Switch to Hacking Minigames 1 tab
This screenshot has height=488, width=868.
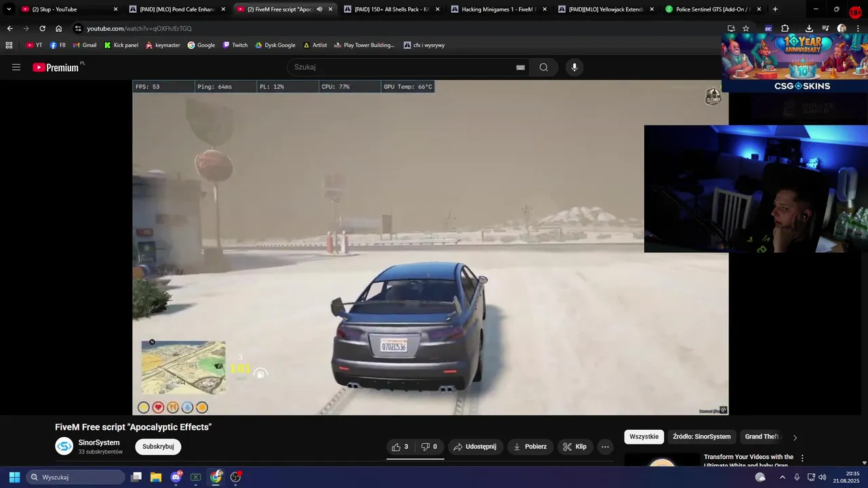point(498,9)
